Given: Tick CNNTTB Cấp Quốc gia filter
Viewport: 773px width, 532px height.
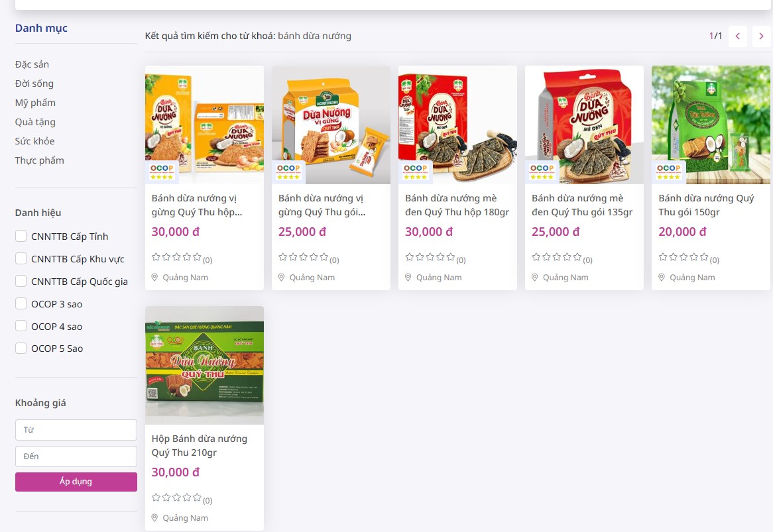Looking at the screenshot, I should click(21, 281).
